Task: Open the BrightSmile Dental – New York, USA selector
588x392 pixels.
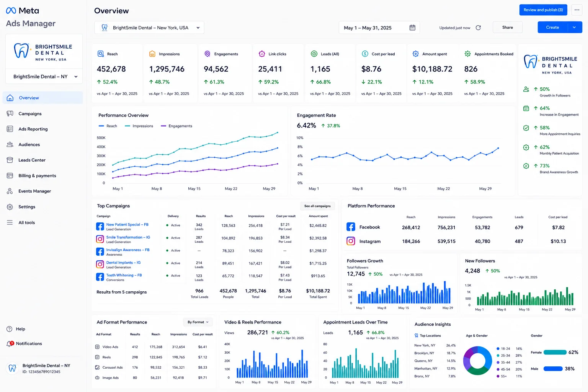Action: coord(149,28)
